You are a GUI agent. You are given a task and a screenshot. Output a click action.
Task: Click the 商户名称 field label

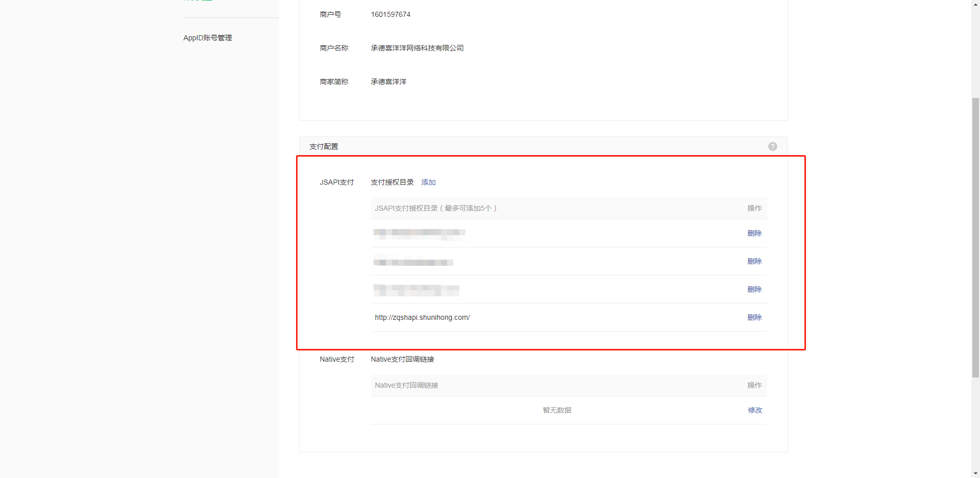pos(334,48)
